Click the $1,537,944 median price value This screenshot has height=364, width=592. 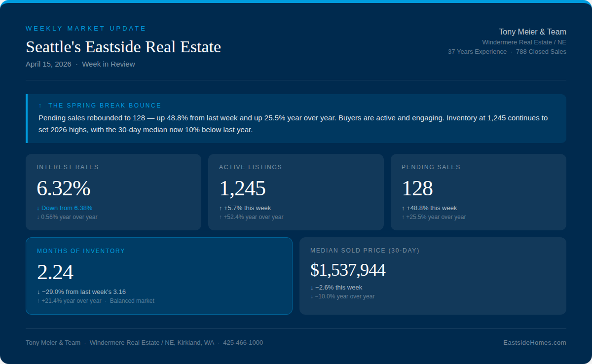tap(348, 270)
